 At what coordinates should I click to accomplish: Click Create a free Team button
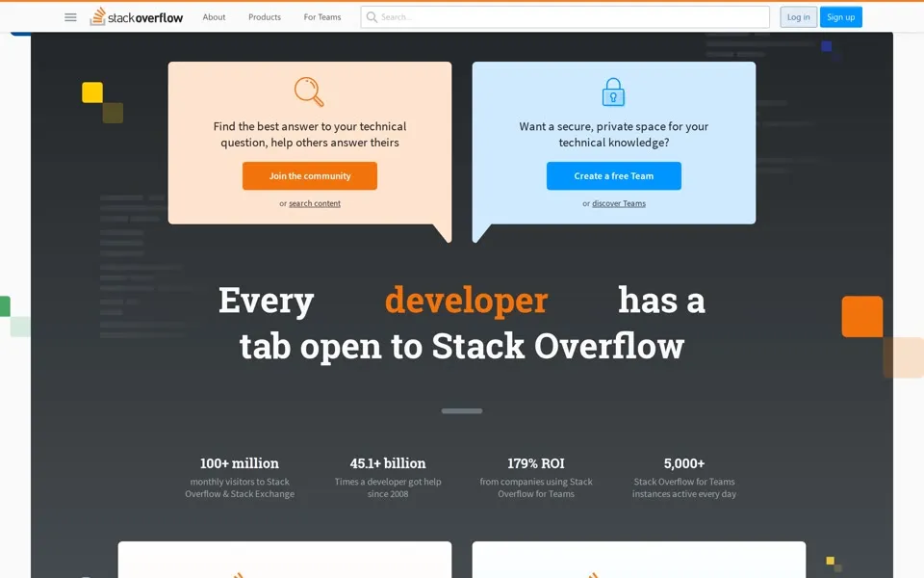(x=614, y=175)
